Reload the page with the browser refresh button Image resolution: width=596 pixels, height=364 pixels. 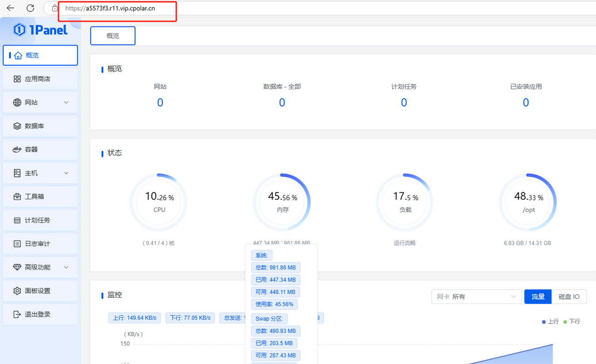(x=30, y=8)
